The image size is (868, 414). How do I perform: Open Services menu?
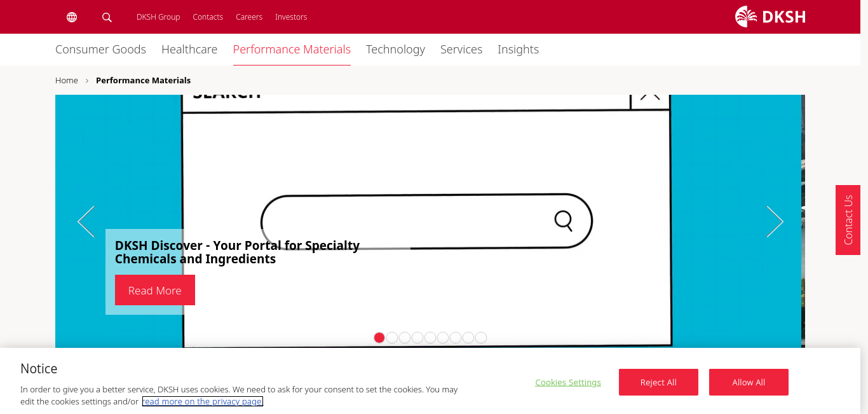461,50
